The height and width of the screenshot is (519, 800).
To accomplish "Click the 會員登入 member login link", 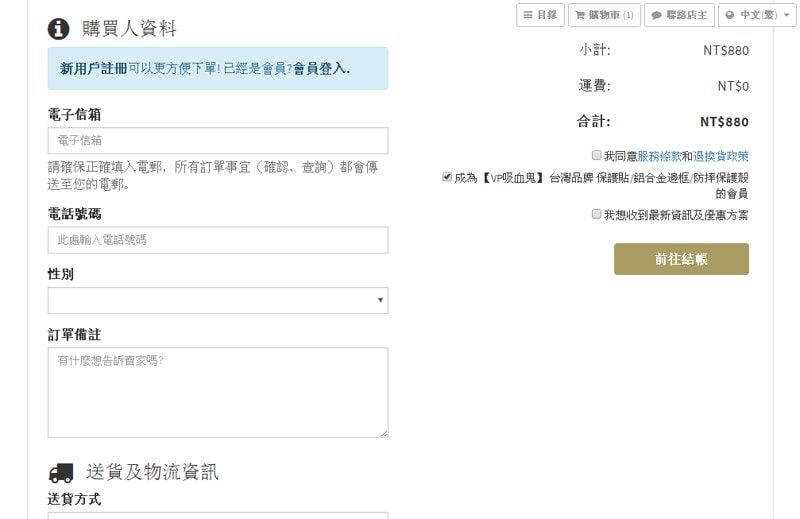I will click(x=320, y=68).
